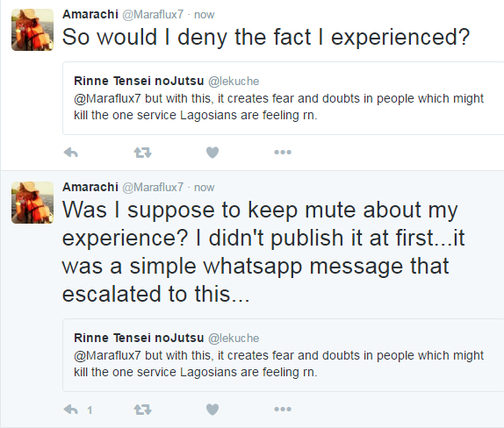Image resolution: width=504 pixels, height=428 pixels.
Task: Reply to the "So would I deny" tweet
Action: (71, 153)
